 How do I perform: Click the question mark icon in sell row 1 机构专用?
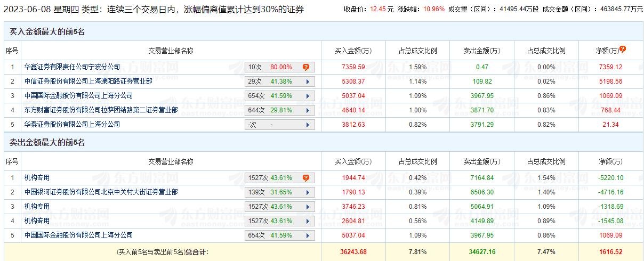306,178
